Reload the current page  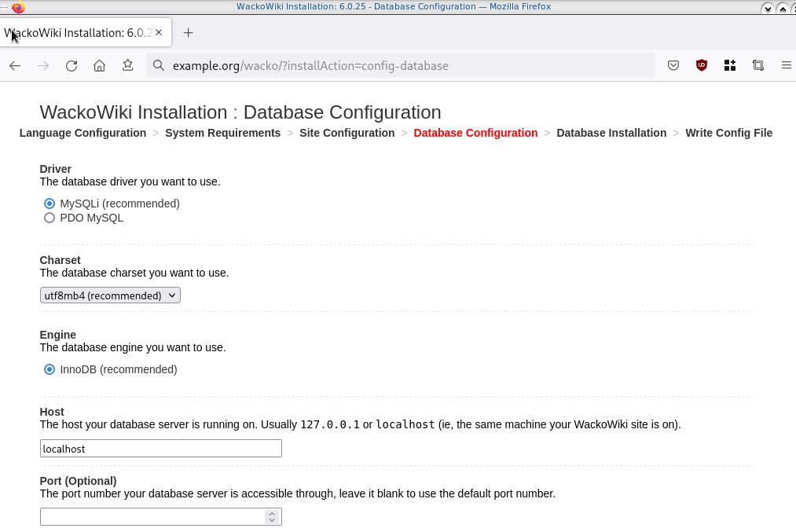[x=72, y=66]
